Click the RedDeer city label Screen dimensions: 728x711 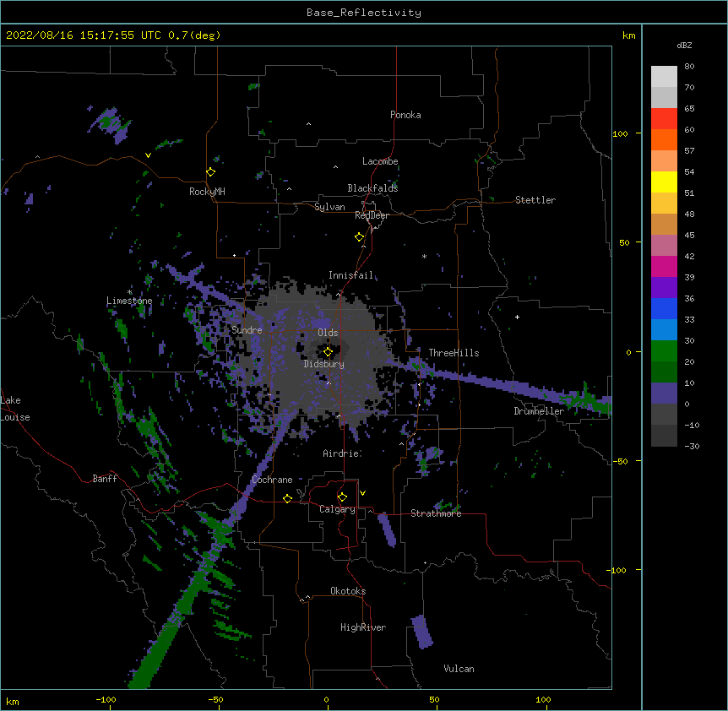click(372, 215)
